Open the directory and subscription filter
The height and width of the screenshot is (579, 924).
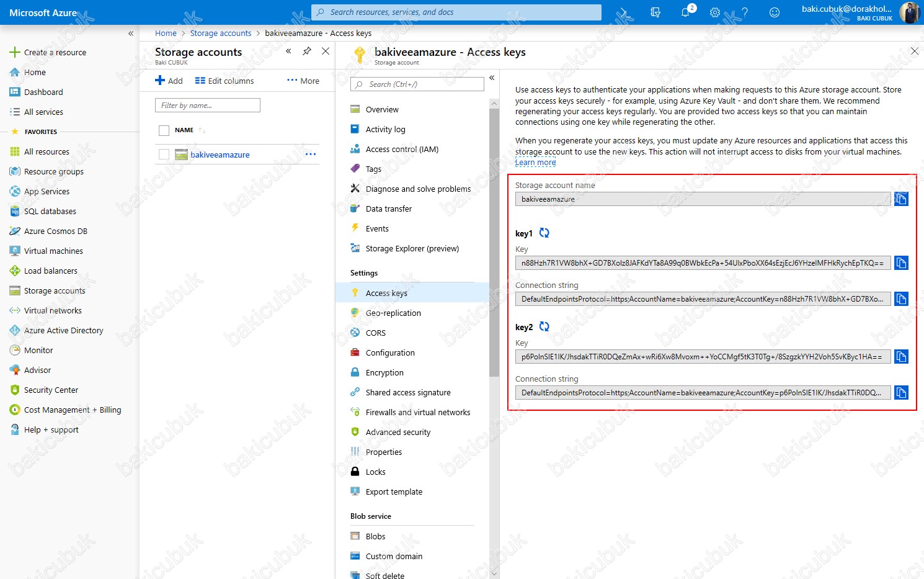pos(655,12)
